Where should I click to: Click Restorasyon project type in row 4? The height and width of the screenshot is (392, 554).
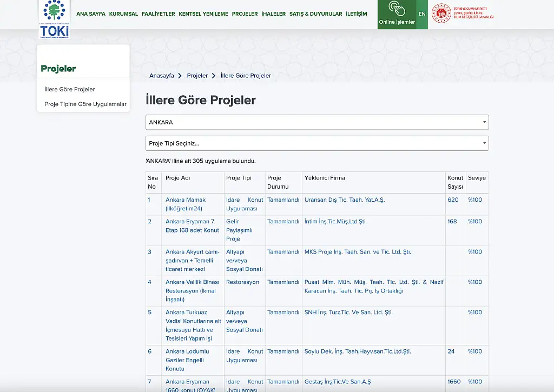pos(242,282)
